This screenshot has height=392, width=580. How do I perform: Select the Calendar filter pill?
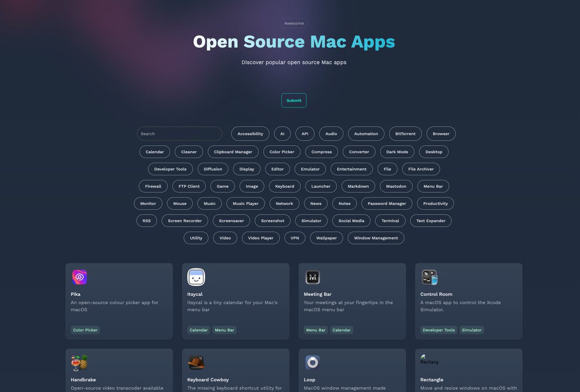(x=155, y=152)
